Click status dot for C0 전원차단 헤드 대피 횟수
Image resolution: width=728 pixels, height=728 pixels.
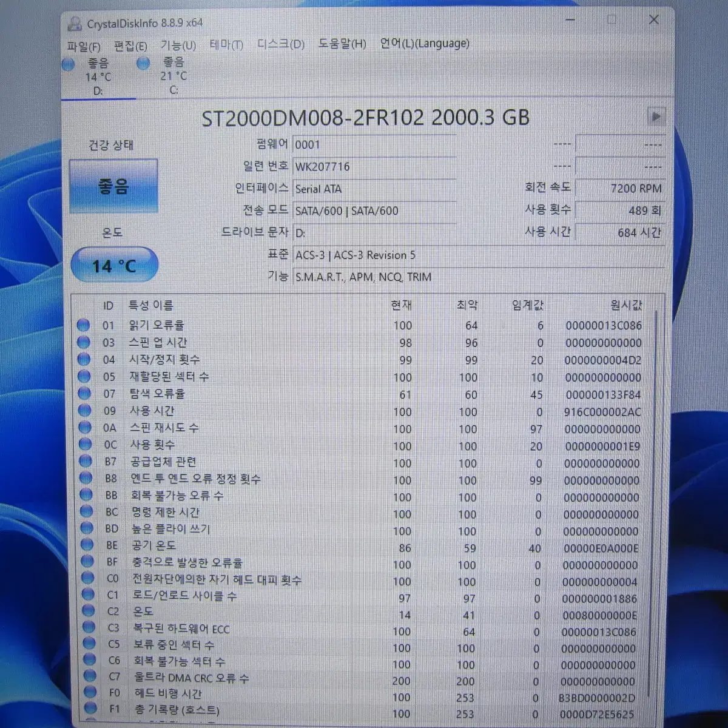pos(88,579)
